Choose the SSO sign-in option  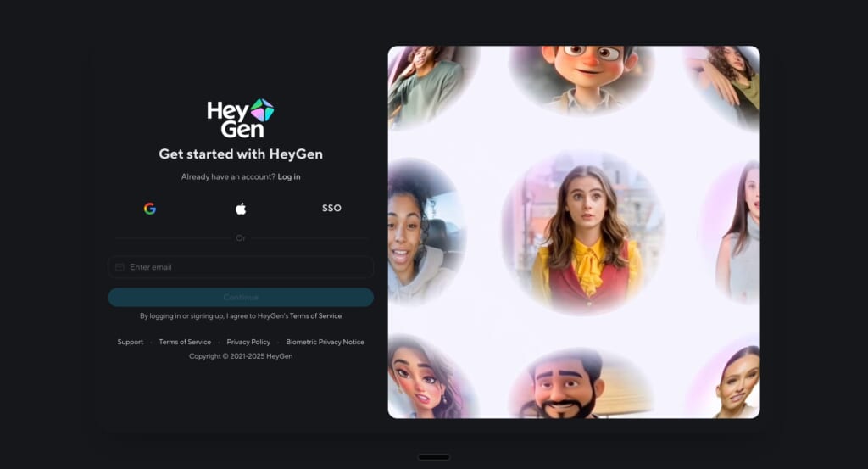point(331,208)
